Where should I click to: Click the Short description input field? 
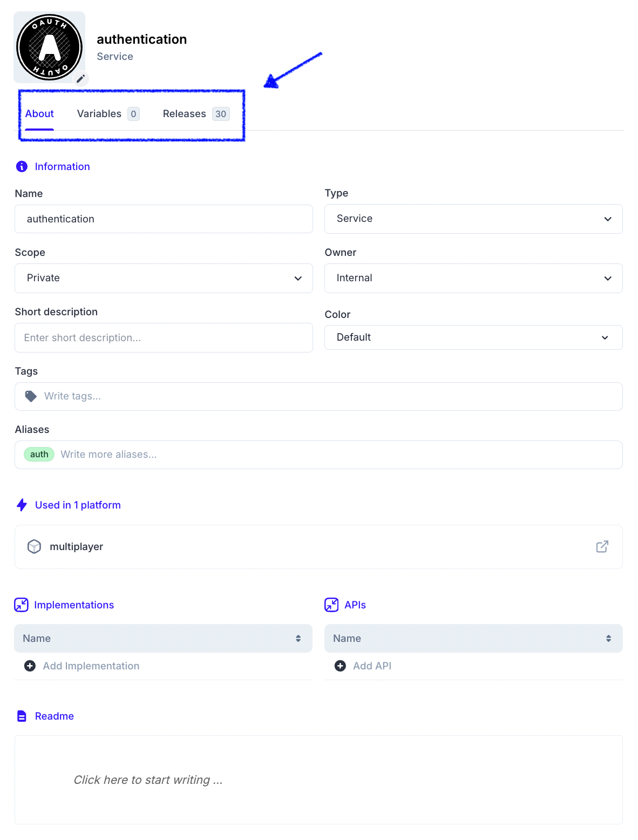[164, 337]
